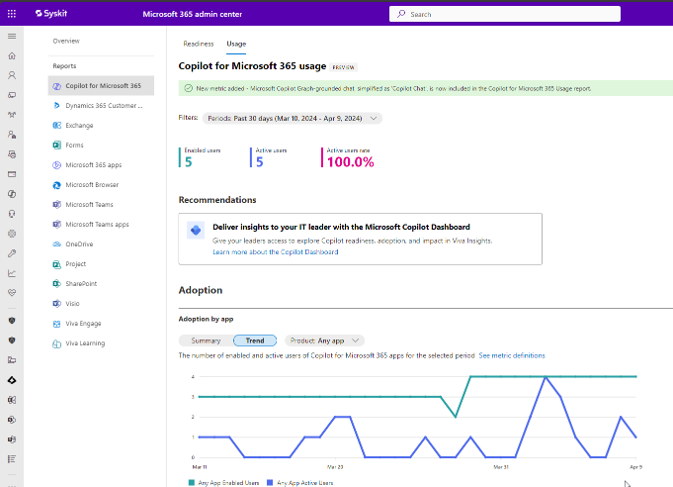Image resolution: width=673 pixels, height=487 pixels.
Task: Open the See metric definitions link
Action: click(512, 355)
